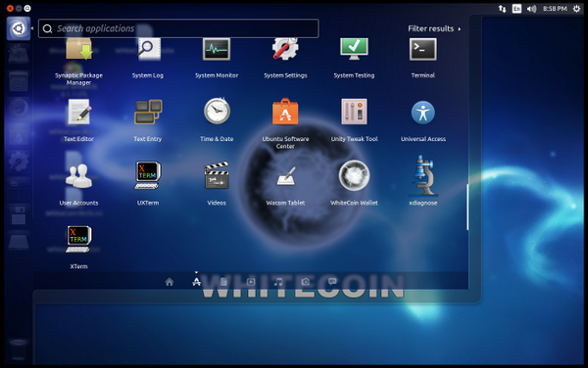Click the Ubuntu Dash launcher button
The width and height of the screenshot is (588, 368).
pyautogui.click(x=19, y=28)
